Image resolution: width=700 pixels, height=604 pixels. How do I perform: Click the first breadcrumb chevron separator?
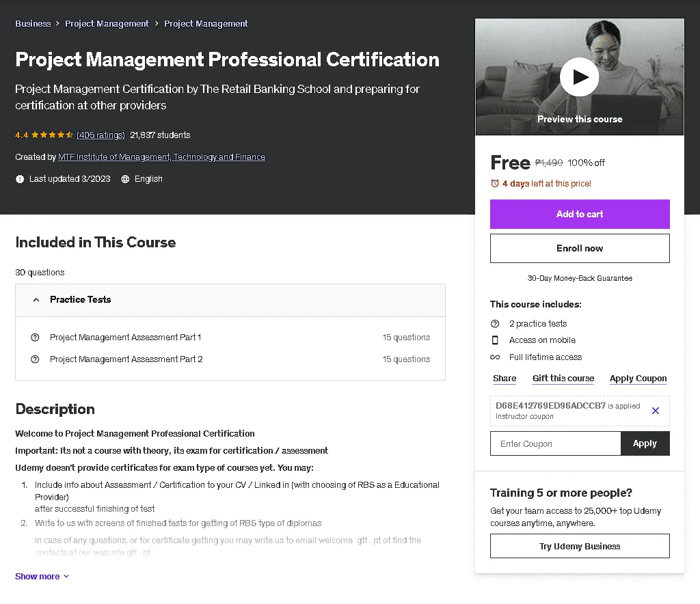click(x=57, y=24)
